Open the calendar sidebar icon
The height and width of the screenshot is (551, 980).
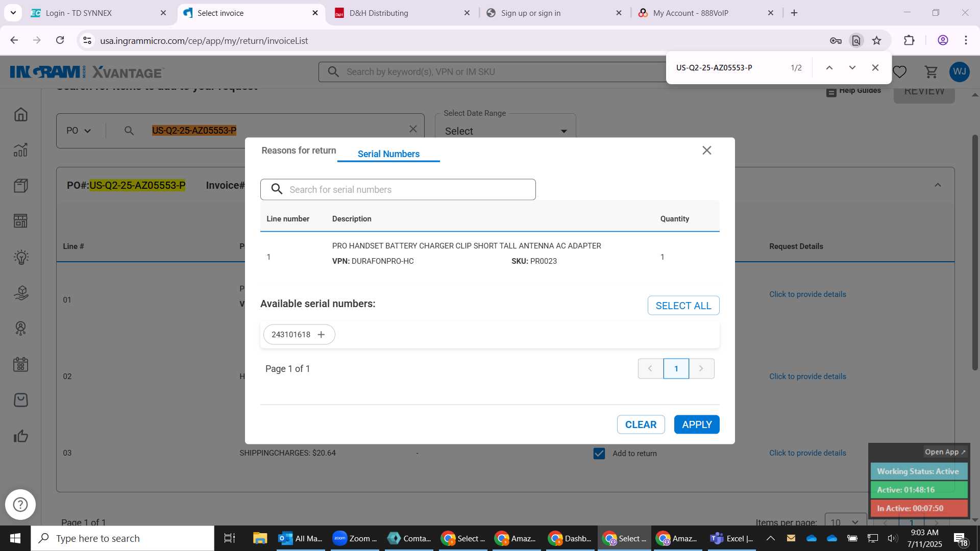point(21,364)
